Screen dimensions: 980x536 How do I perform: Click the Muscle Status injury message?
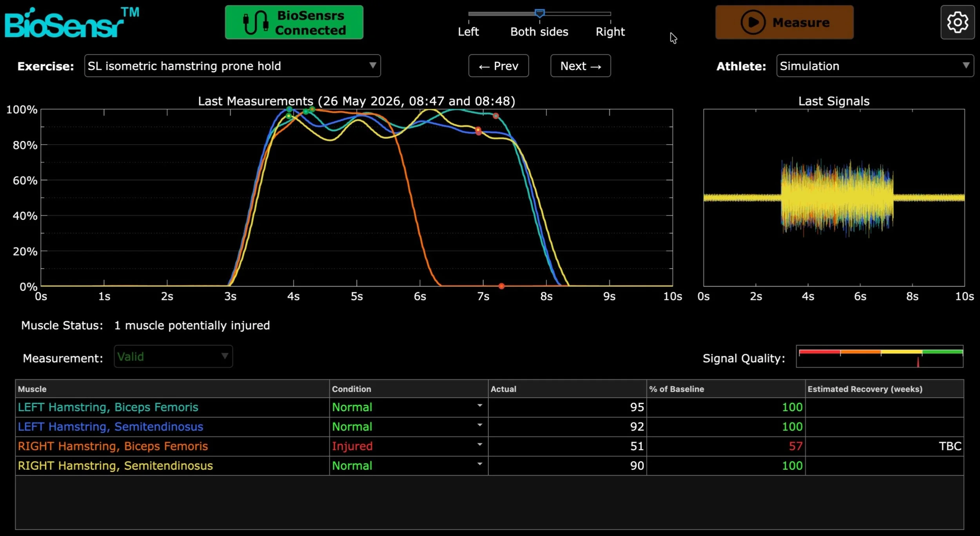pos(192,325)
